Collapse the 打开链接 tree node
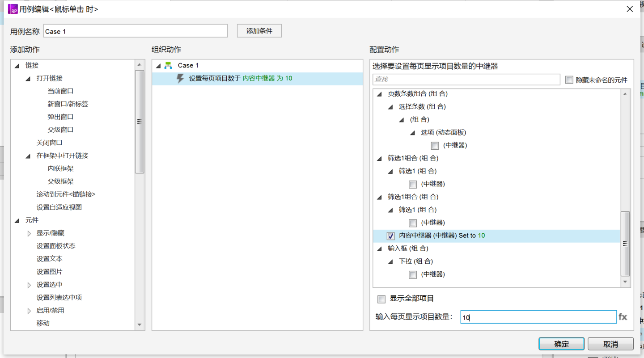Viewport: 644px width, 358px height. 28,79
